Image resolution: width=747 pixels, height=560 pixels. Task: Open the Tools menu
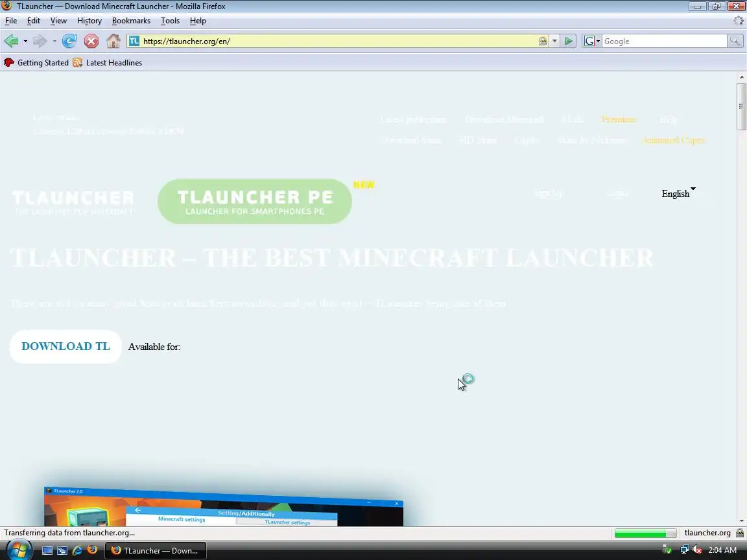(x=170, y=21)
